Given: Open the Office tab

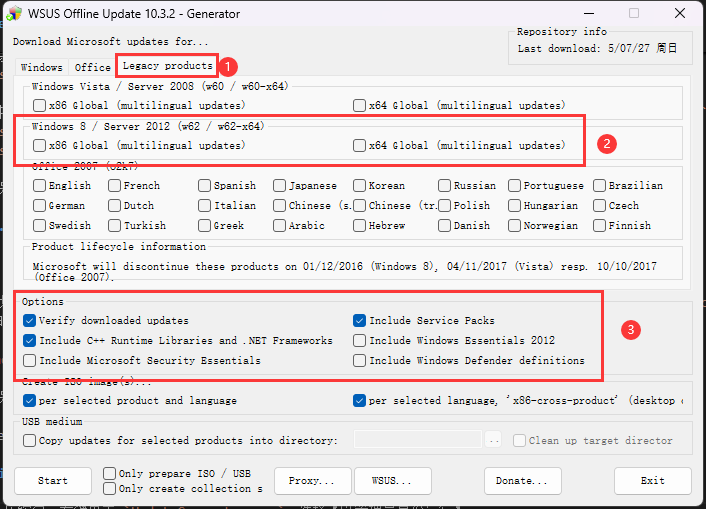Looking at the screenshot, I should tap(92, 67).
